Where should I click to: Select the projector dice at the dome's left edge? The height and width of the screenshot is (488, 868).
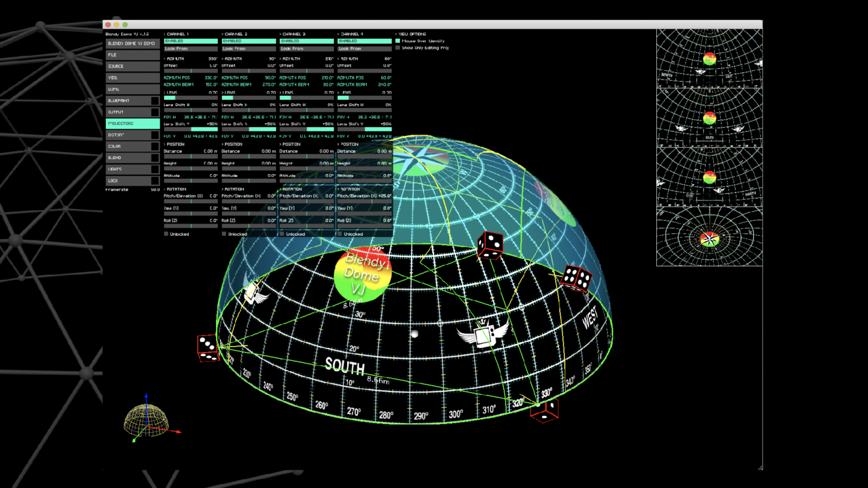coord(208,348)
